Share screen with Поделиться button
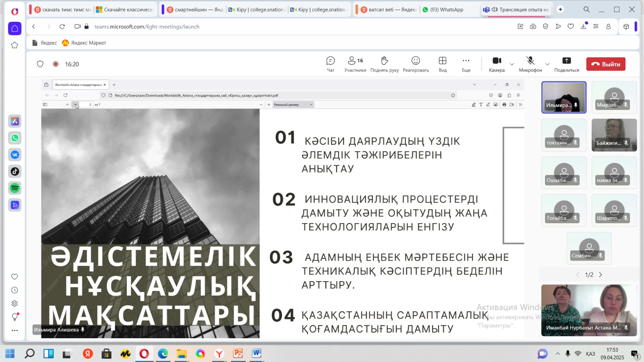Viewport: 644px width, 362px height. [566, 64]
